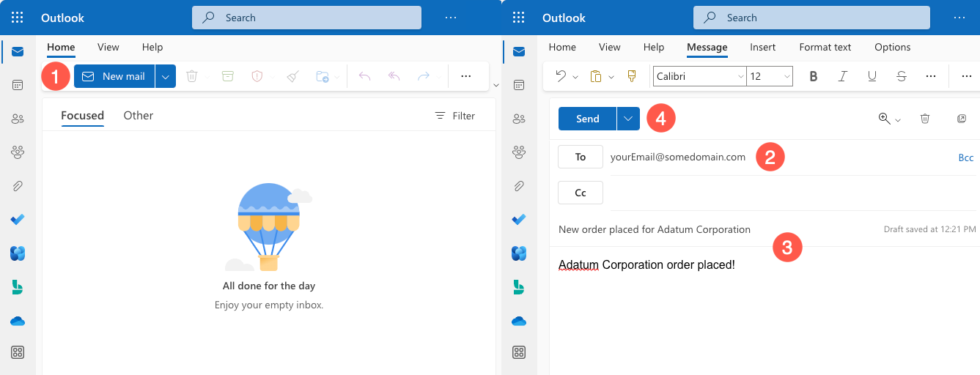
Task: Click the Undo arrow icon
Action: tap(561, 76)
